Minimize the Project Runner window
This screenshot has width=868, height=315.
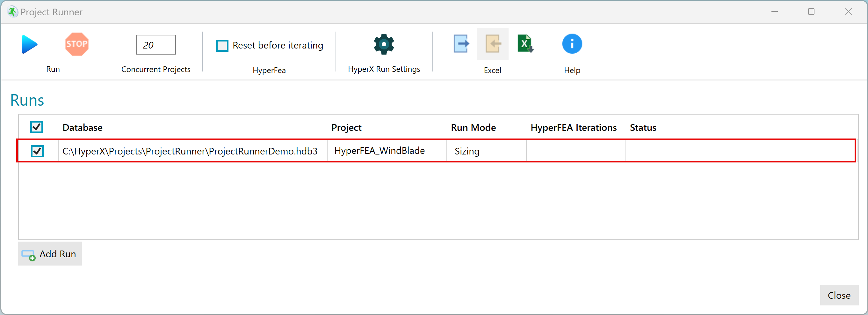(775, 12)
